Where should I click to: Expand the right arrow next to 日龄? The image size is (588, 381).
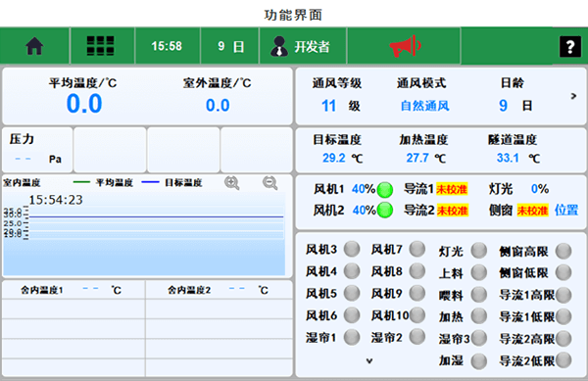click(573, 96)
